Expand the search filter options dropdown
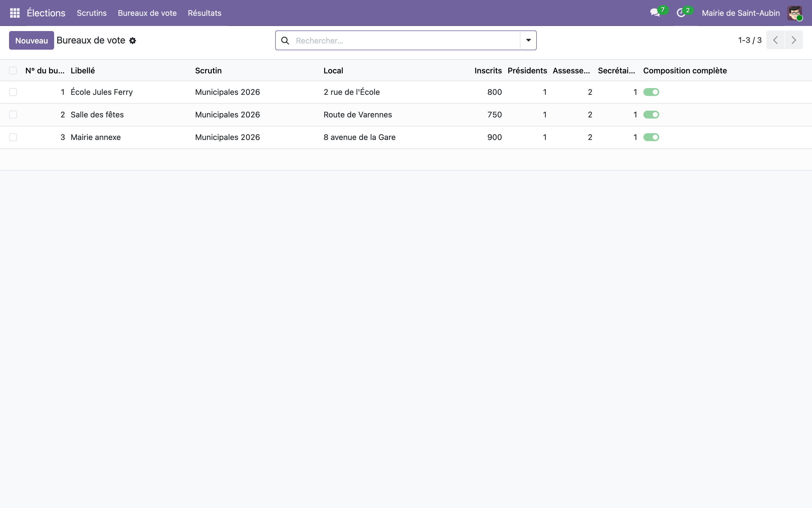Viewport: 812px width, 508px height. [528, 40]
